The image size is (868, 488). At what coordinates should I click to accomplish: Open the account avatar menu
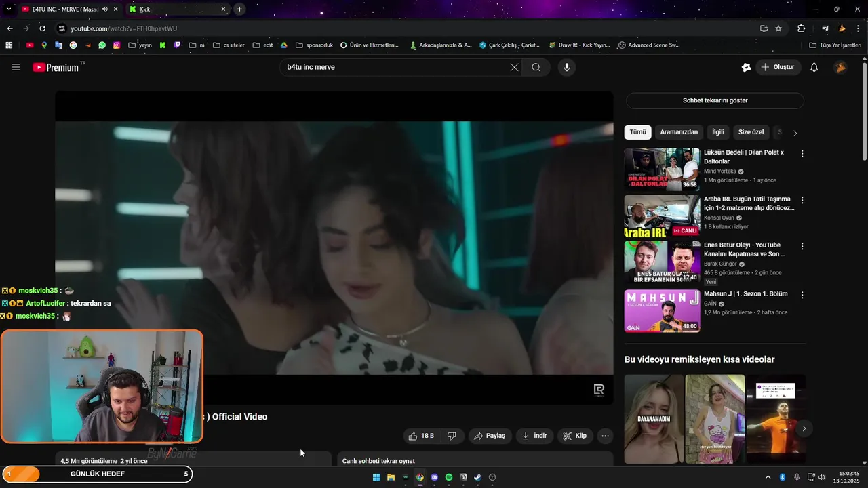point(840,67)
